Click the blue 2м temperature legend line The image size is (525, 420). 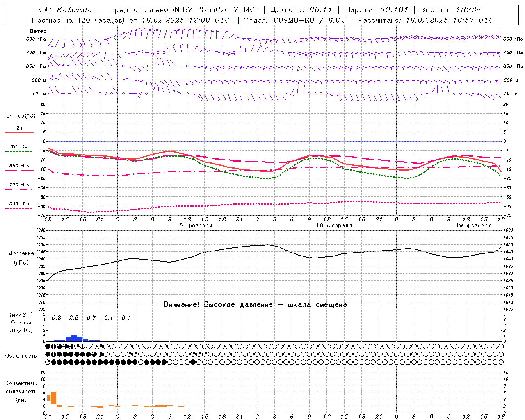coord(19,132)
